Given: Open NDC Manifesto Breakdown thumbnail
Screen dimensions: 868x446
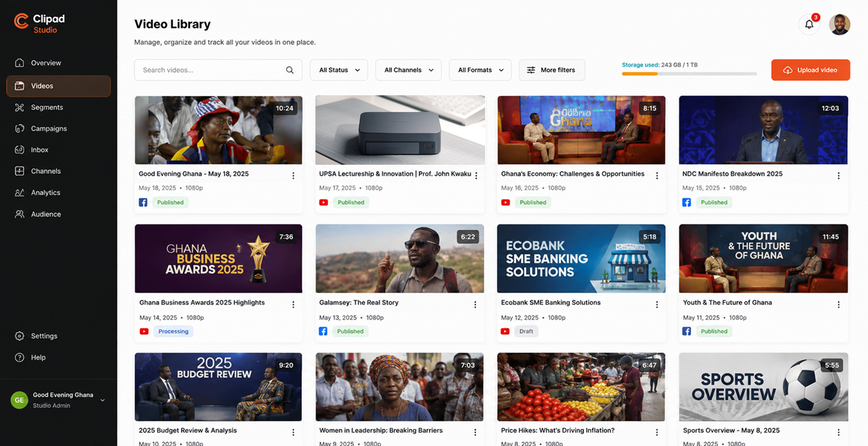Looking at the screenshot, I should [x=763, y=130].
